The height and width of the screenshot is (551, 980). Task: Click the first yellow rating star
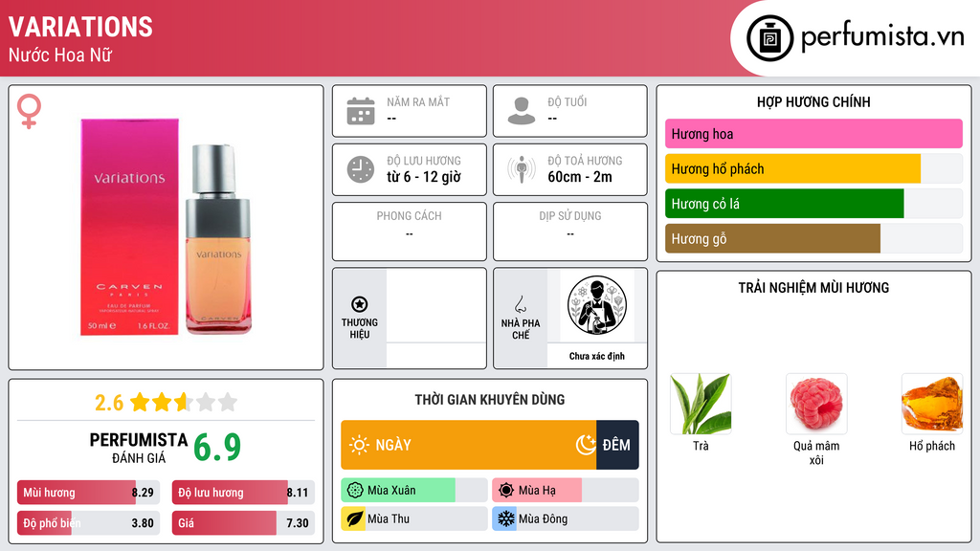click(140, 402)
